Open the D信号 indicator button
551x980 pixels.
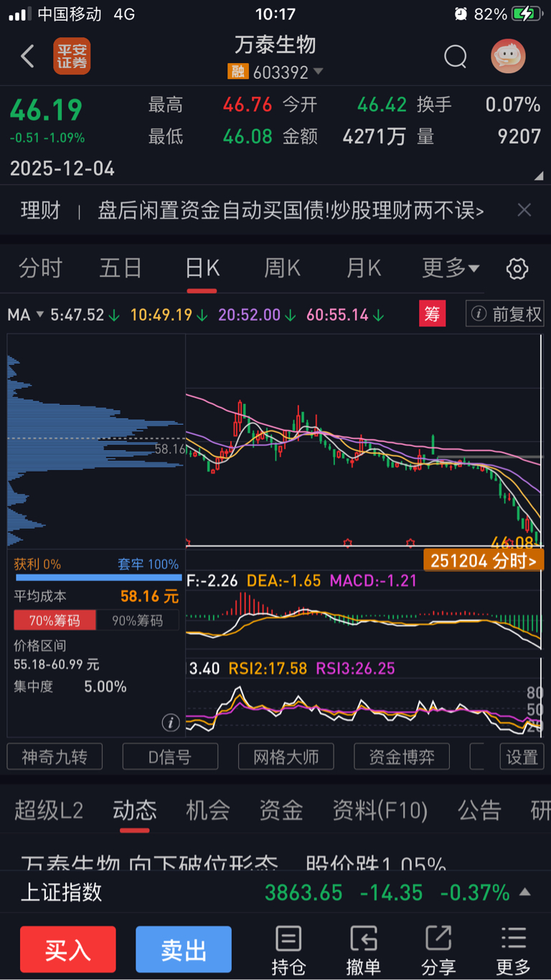pyautogui.click(x=170, y=757)
